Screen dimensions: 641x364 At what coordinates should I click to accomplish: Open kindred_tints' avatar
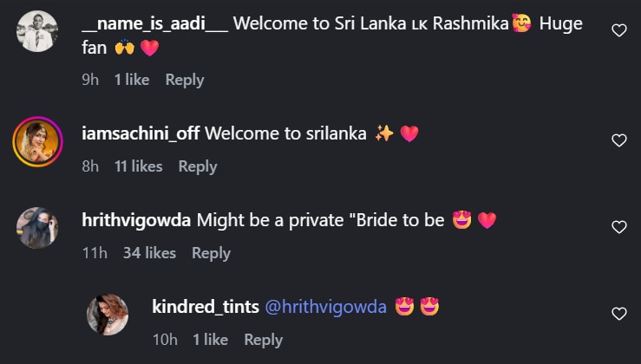[x=108, y=314]
